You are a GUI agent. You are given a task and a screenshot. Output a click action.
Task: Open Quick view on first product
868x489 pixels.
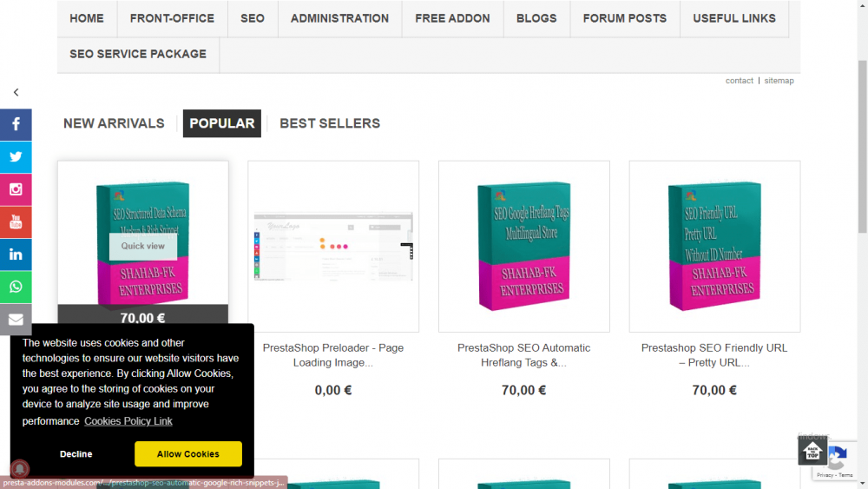point(143,246)
